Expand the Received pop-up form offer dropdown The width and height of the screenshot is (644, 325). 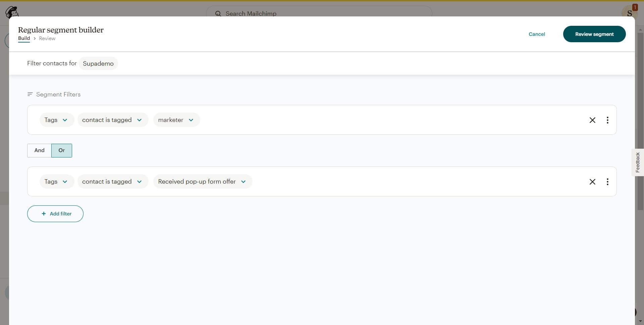[202, 182]
